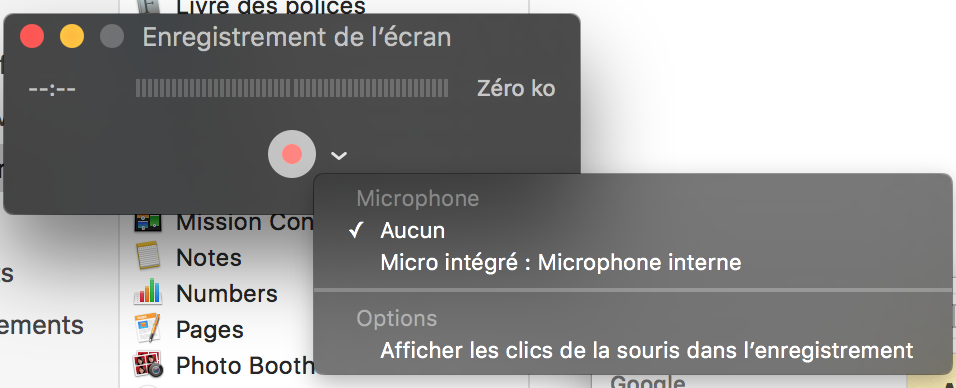Select the Pages list entry label
Image resolution: width=956 pixels, height=388 pixels.
point(210,330)
